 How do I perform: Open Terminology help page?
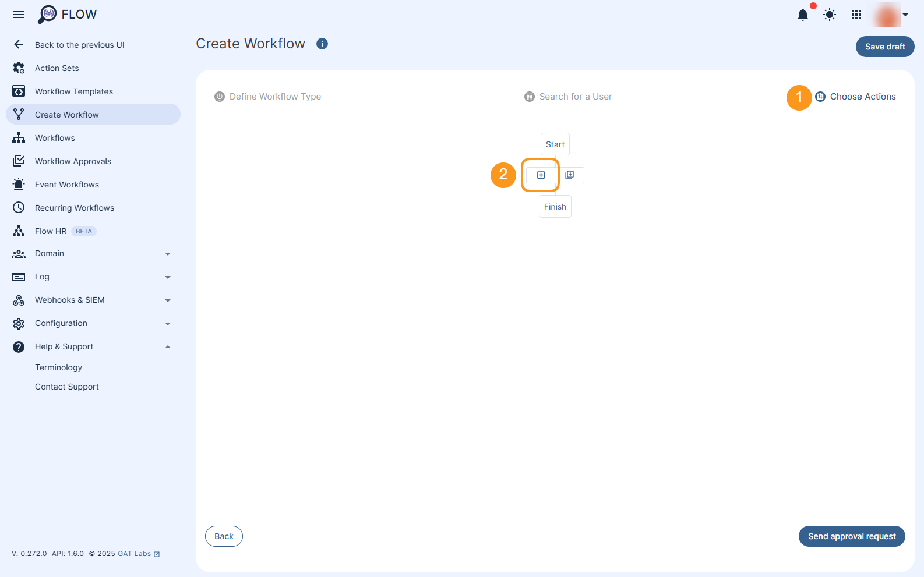[58, 367]
